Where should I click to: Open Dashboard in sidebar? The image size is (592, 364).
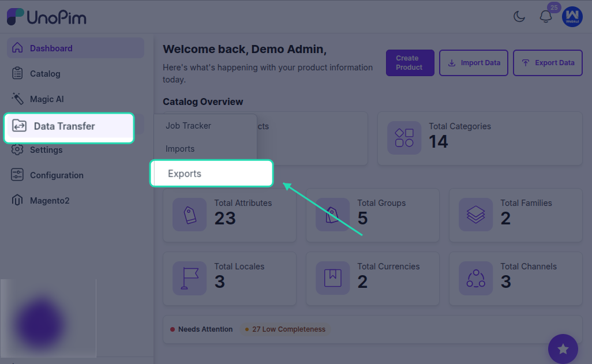pos(76,48)
